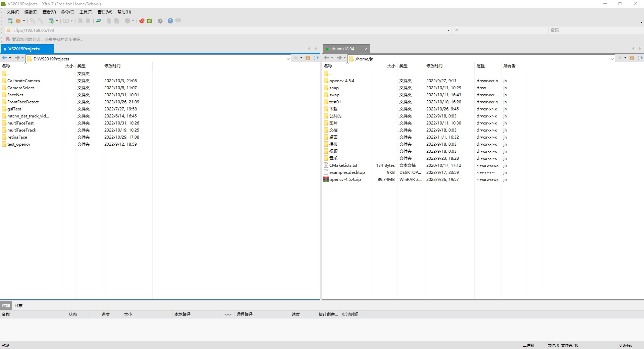Image resolution: width=644 pixels, height=349 pixels.
Task: Select the multiFaceTrack folder
Action: coord(21,130)
